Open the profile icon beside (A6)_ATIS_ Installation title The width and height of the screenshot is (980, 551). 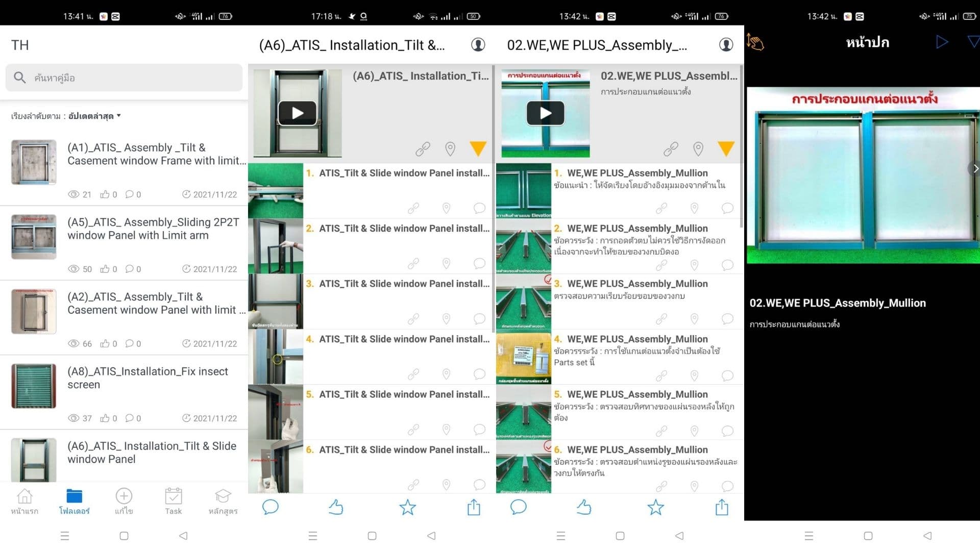(478, 45)
